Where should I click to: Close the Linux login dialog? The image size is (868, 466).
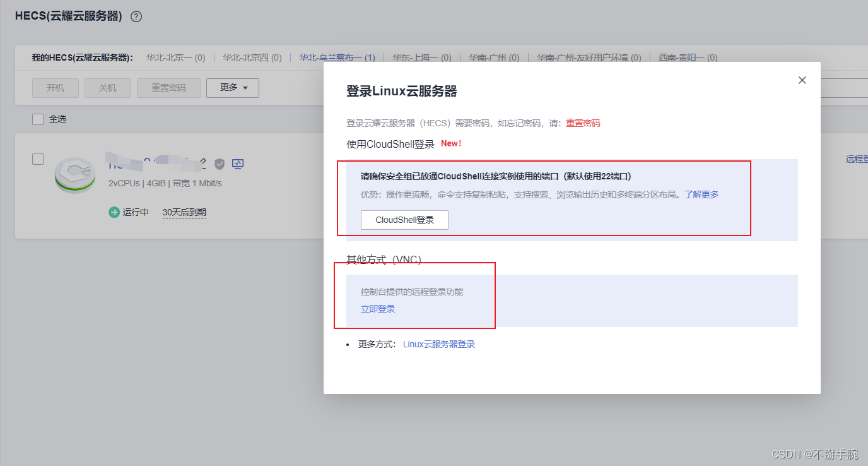[802, 80]
